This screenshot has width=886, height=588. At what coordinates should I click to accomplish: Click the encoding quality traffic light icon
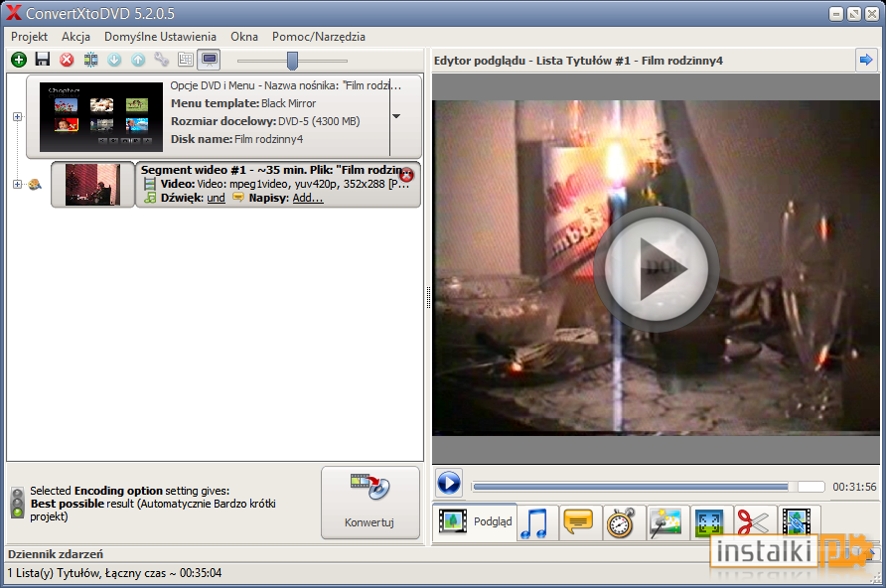coord(18,503)
